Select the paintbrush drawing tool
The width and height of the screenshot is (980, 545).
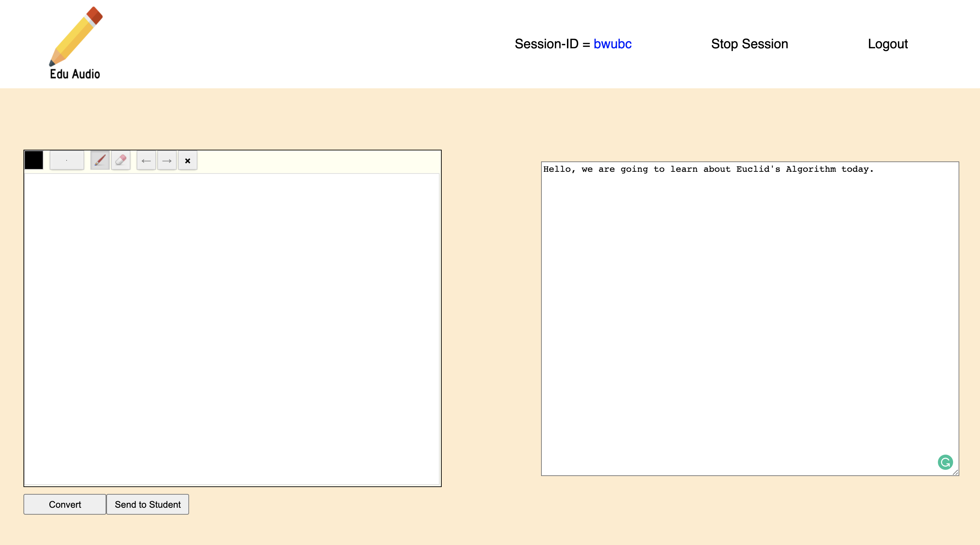100,160
